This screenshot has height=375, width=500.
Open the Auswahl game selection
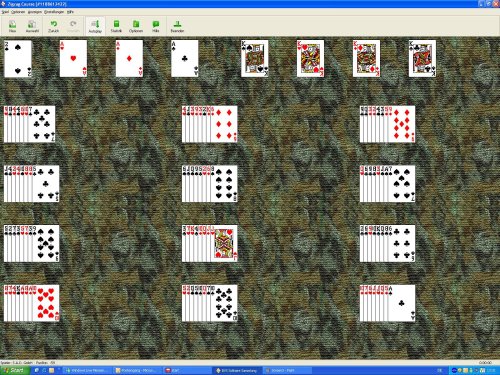[x=32, y=26]
